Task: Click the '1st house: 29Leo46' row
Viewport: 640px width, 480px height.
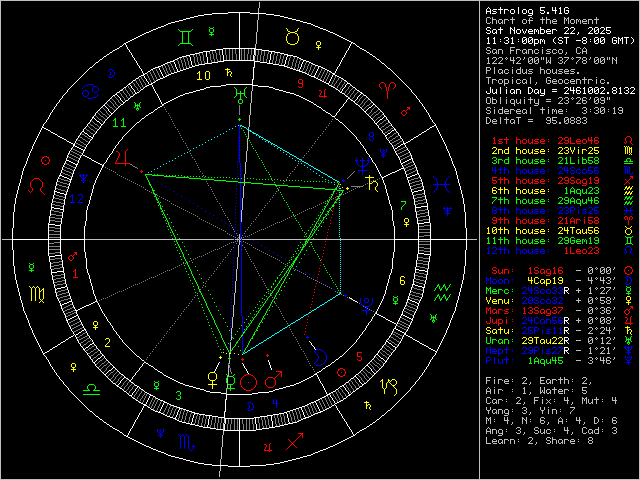Action: pos(545,141)
